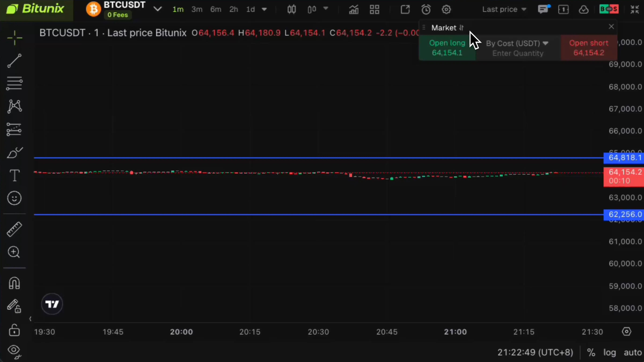This screenshot has height=362, width=644.
Task: Click the BTCUSDT chart title legend
Action: [x=113, y=33]
